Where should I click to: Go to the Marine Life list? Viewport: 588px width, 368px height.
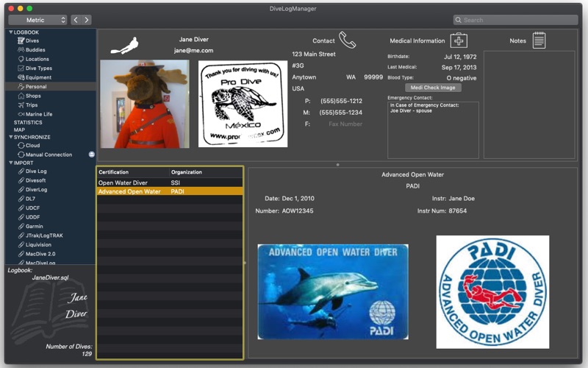[x=38, y=114]
